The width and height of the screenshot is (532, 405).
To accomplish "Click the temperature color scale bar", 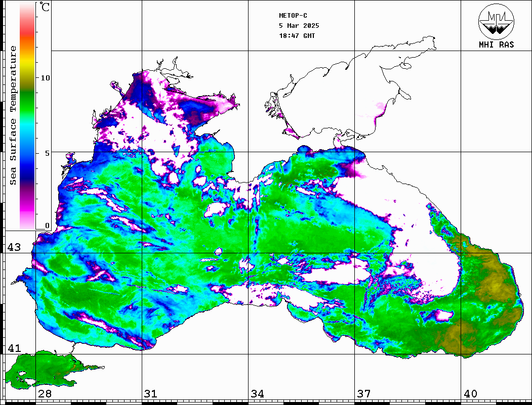I will click(27, 116).
